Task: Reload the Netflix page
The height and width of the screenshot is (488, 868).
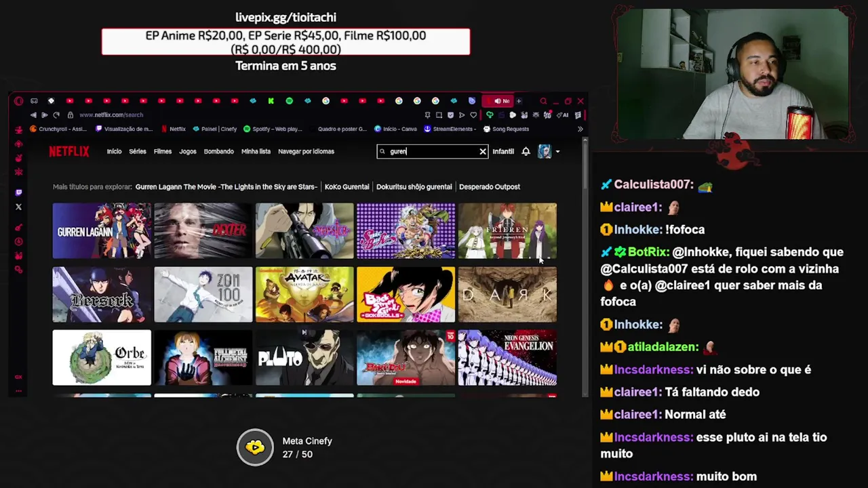Action: pos(56,115)
